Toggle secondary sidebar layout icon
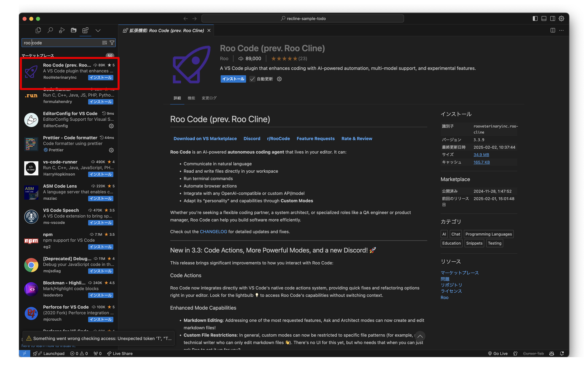This screenshot has width=588, height=382. point(553,18)
